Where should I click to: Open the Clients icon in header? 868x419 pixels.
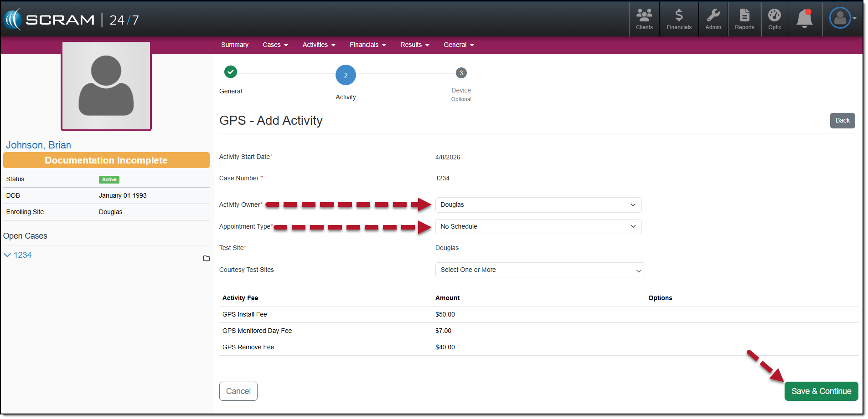[644, 20]
